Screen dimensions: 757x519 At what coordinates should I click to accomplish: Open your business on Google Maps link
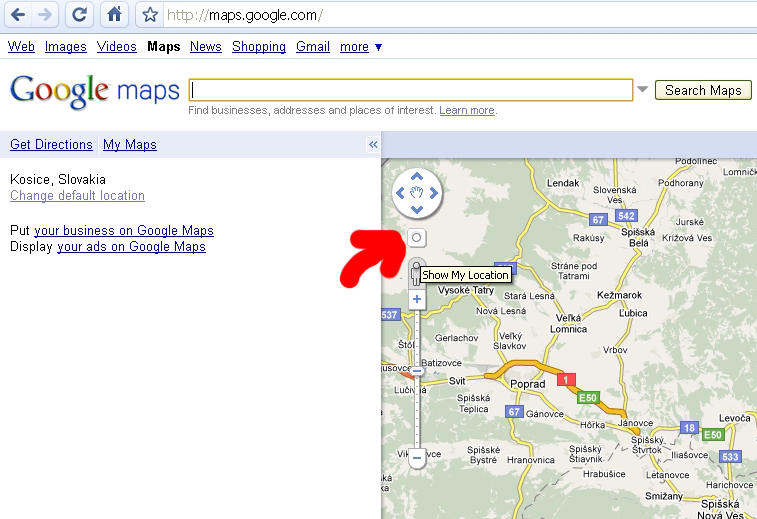click(x=124, y=230)
